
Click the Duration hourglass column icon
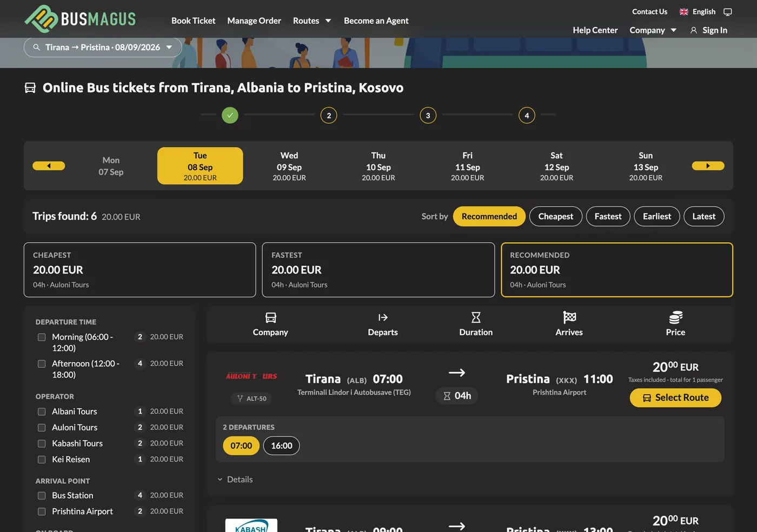tap(476, 317)
